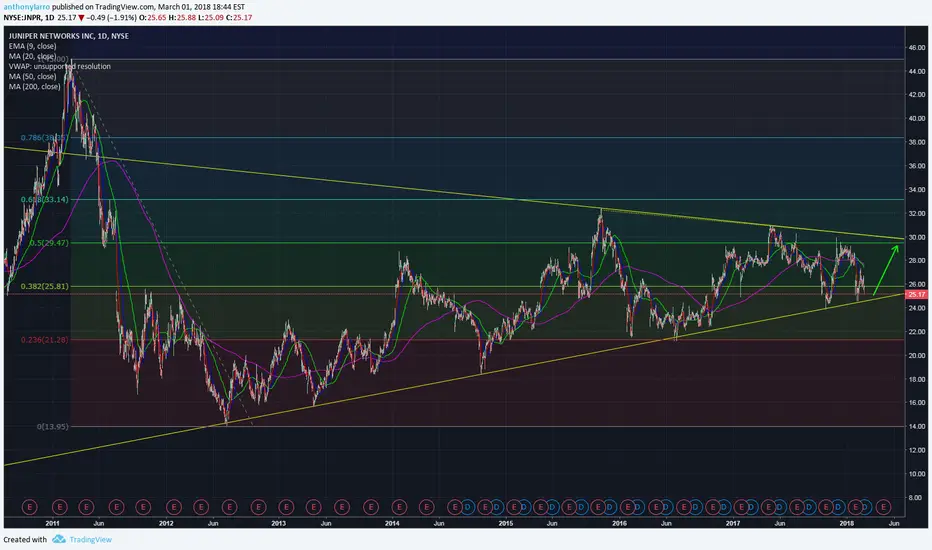Click the 22.00 price axis label
This screenshot has height=550, width=932.
click(x=917, y=332)
